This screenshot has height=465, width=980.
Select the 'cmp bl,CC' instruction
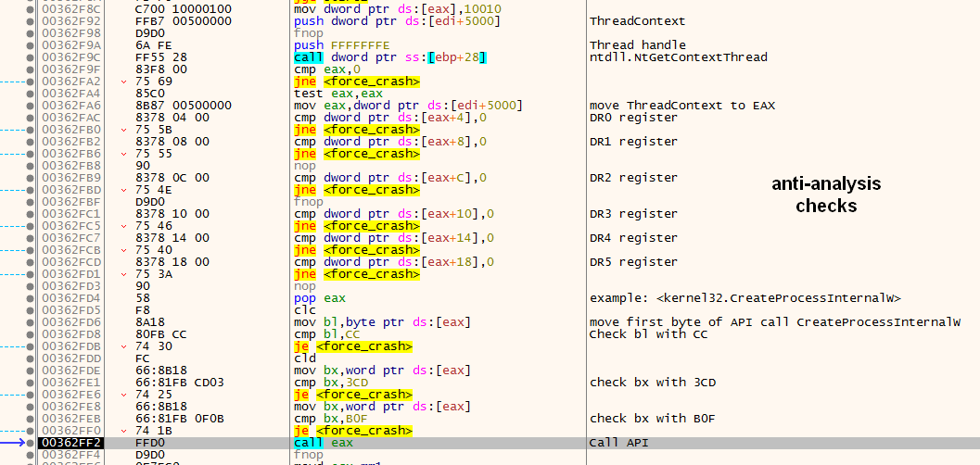click(327, 334)
